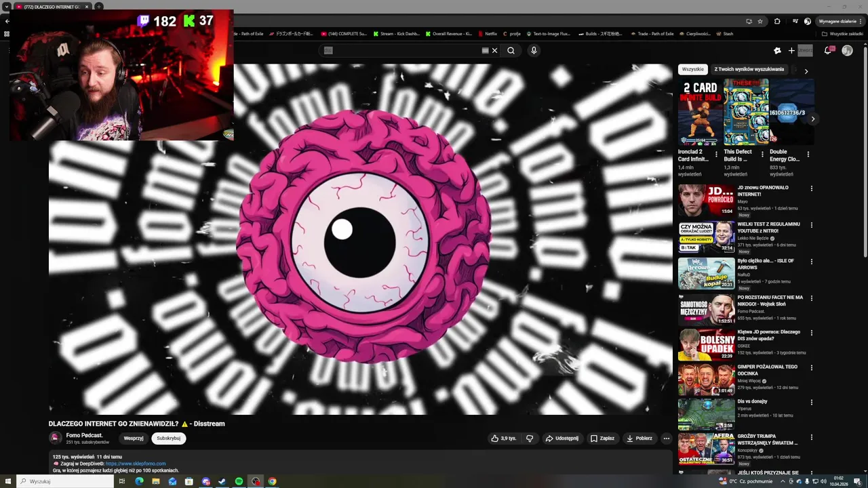Image resolution: width=868 pixels, height=488 pixels.
Task: Open Trade - Path of Exile bookmark
Action: point(652,33)
